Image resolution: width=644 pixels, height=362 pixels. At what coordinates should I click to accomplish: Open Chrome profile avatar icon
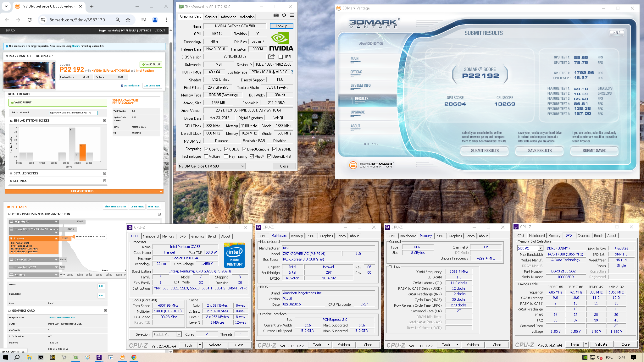pyautogui.click(x=155, y=20)
